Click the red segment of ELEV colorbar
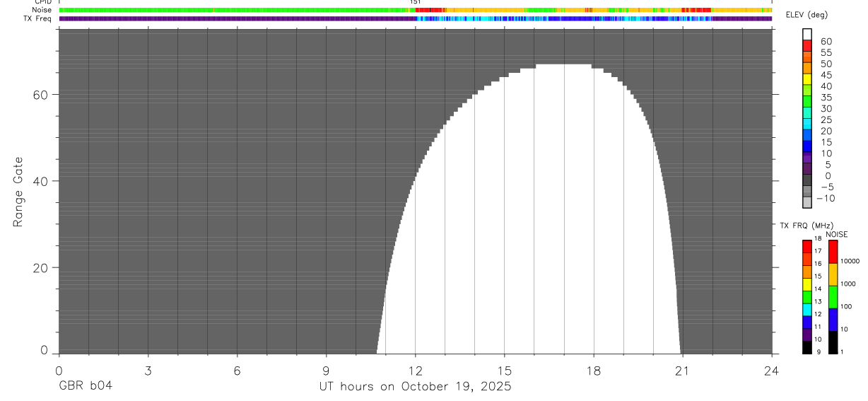The width and height of the screenshot is (868, 401). [x=807, y=45]
